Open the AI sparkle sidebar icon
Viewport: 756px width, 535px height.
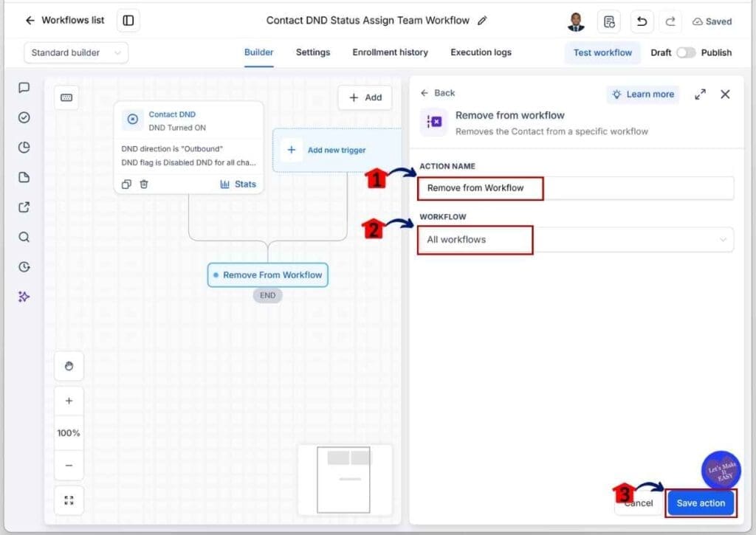[x=24, y=297]
